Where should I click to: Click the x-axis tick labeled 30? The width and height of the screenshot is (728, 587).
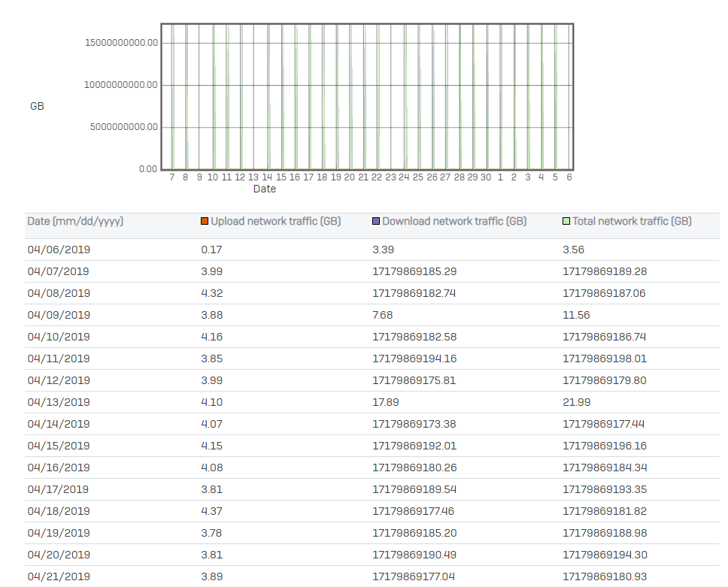486,177
